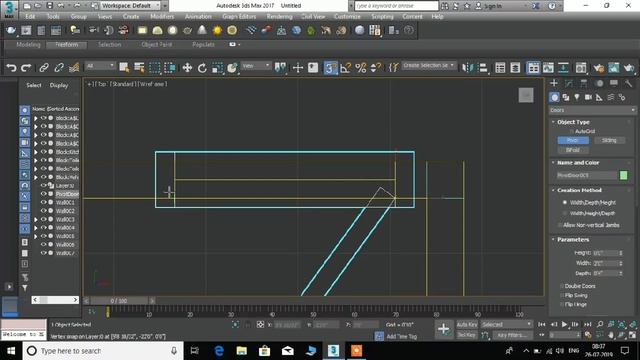The image size is (640, 360).
Task: Click the Sliding door type button
Action: pyautogui.click(x=609, y=140)
